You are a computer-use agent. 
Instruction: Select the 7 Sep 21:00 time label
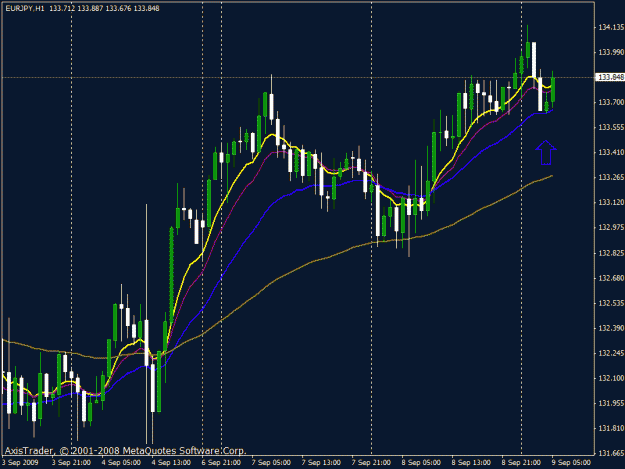371,463
